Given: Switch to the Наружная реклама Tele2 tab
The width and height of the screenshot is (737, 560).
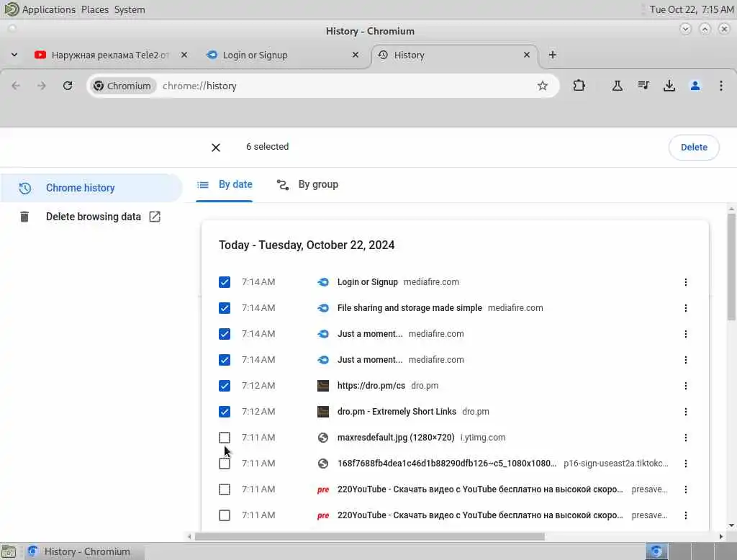Looking at the screenshot, I should pyautogui.click(x=109, y=55).
